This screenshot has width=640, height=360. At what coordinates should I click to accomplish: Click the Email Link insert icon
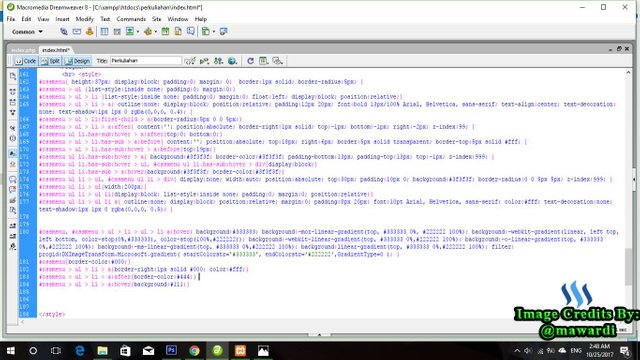pos(77,31)
